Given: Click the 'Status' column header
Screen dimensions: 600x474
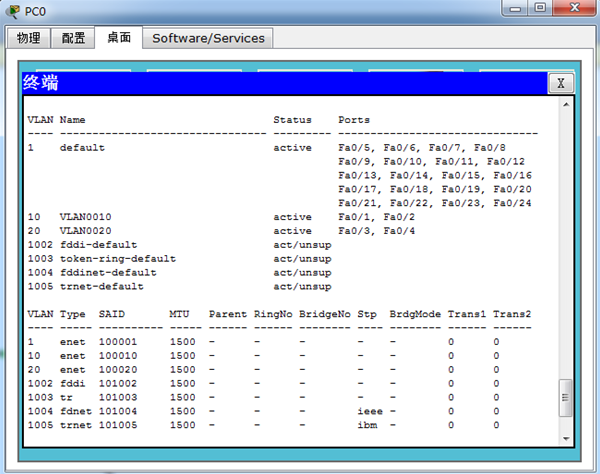Looking at the screenshot, I should [x=292, y=120].
